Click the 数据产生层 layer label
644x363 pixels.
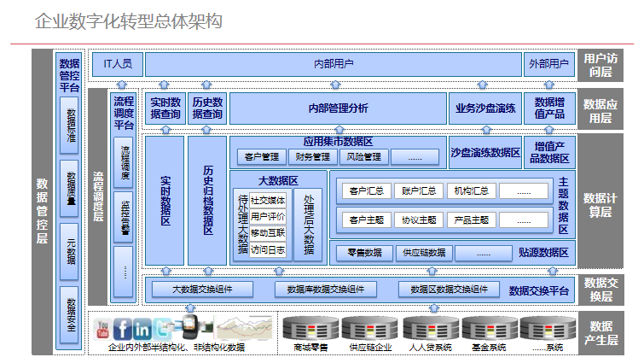point(600,333)
